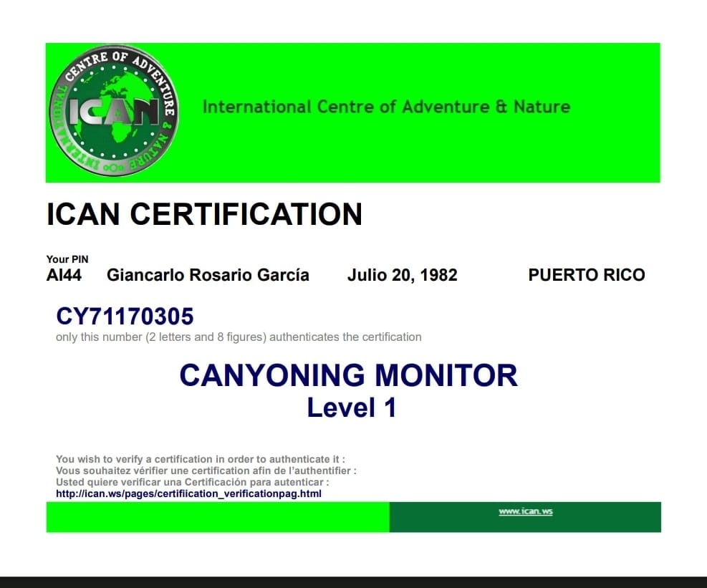This screenshot has height=588, width=707.
Task: Click the International Centre of Adventure & Nature title
Action: pos(386,107)
